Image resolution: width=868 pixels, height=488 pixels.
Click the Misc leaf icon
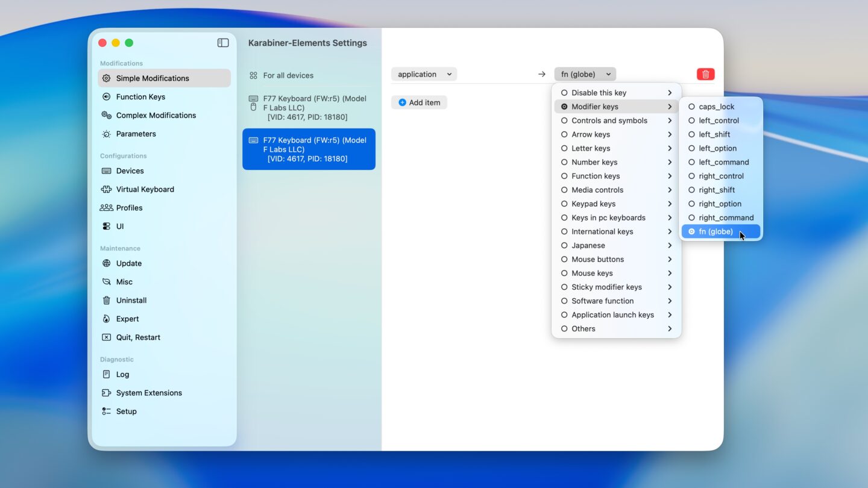[x=107, y=282]
